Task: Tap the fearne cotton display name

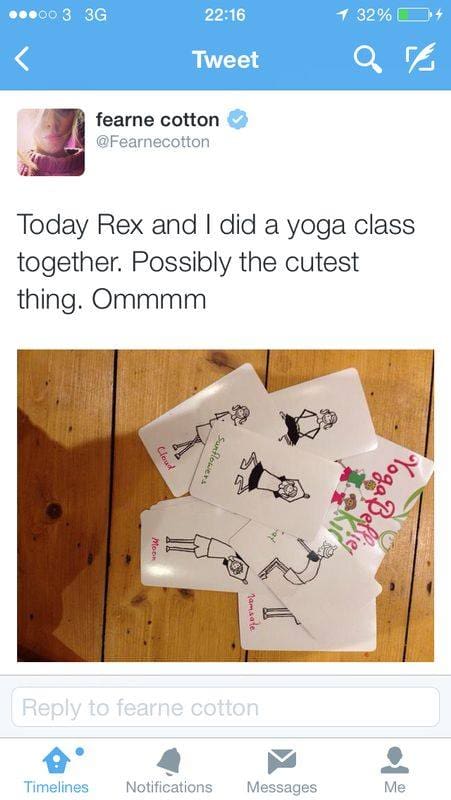Action: pyautogui.click(x=158, y=120)
